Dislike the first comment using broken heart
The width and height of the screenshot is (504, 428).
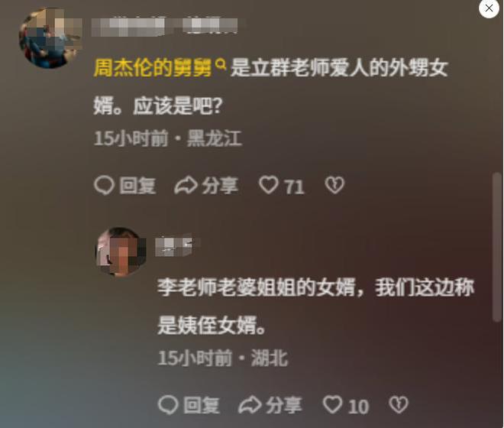click(x=334, y=185)
